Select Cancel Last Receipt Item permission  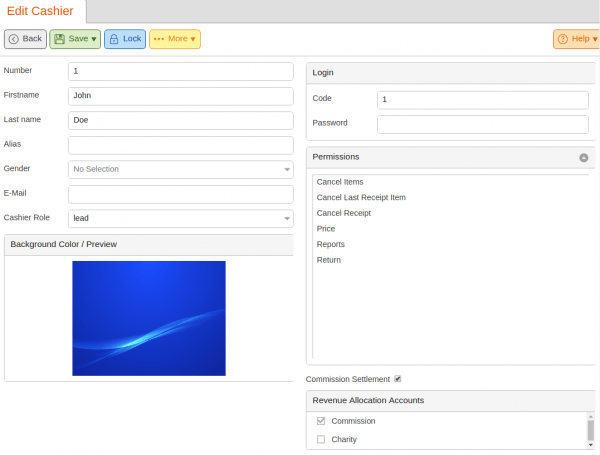coord(450,197)
